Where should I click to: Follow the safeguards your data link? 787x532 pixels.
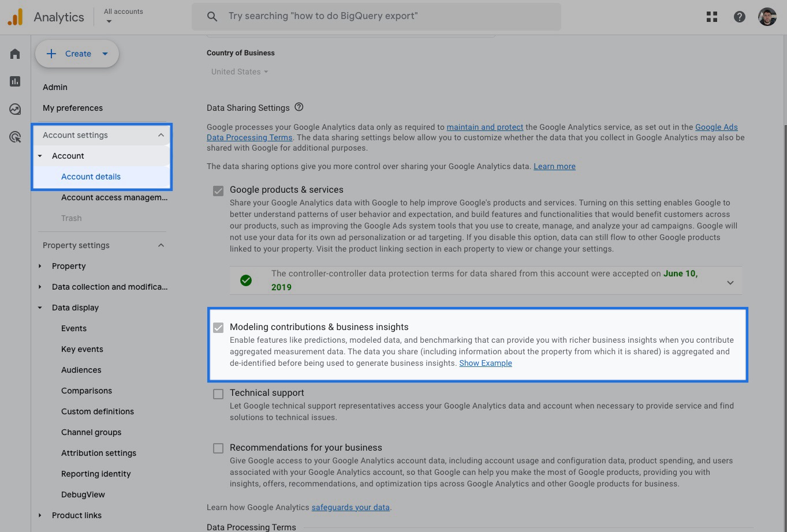pos(350,507)
